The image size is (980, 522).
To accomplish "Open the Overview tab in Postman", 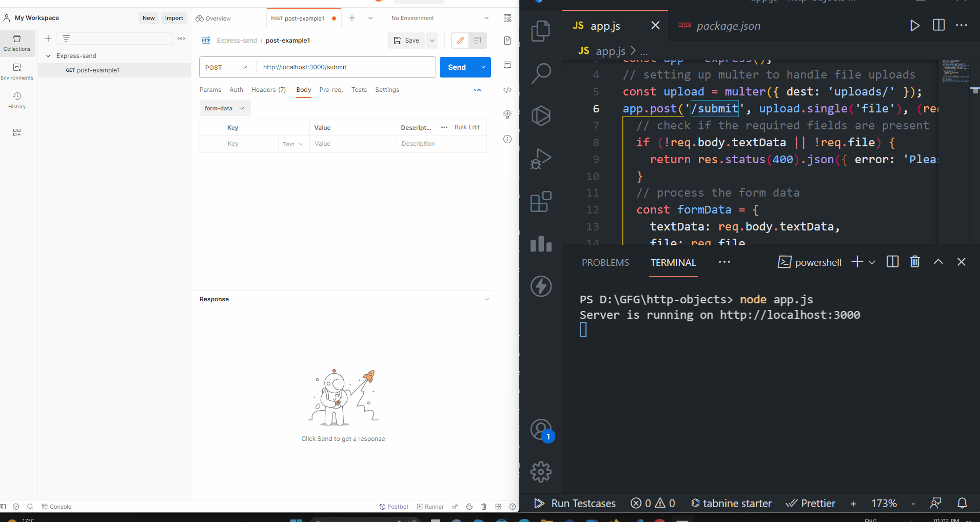I will coord(213,18).
